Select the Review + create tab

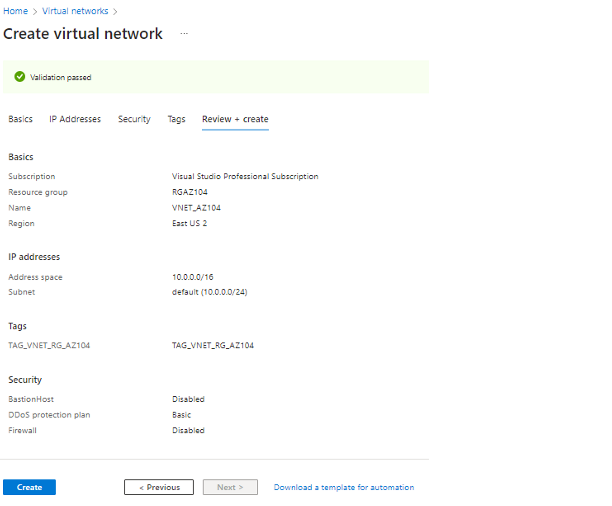pos(235,119)
